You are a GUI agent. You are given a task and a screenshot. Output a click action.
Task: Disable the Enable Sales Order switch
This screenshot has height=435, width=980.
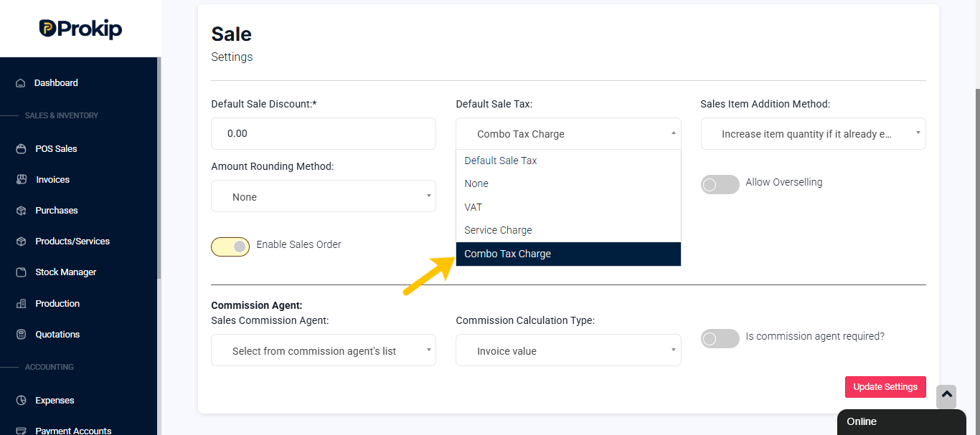(x=230, y=247)
